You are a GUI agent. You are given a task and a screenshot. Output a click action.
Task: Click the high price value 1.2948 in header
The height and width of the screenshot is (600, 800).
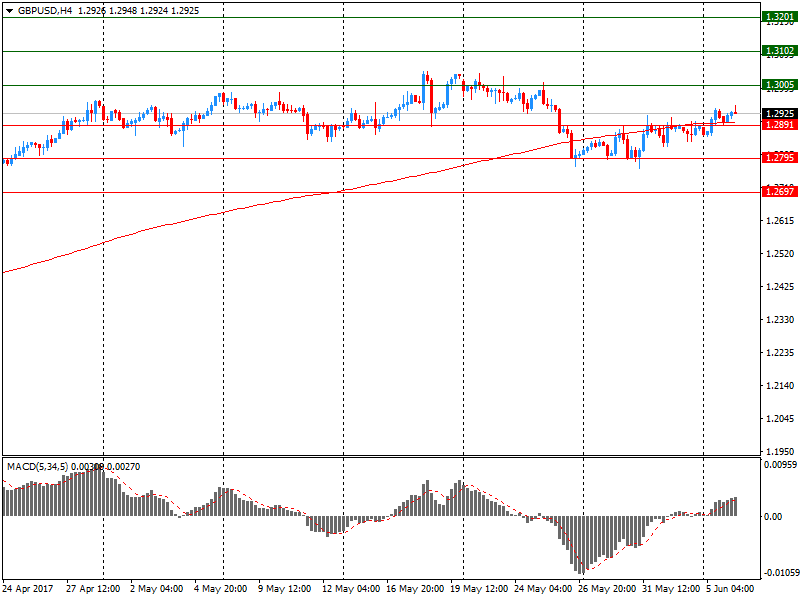(123, 11)
